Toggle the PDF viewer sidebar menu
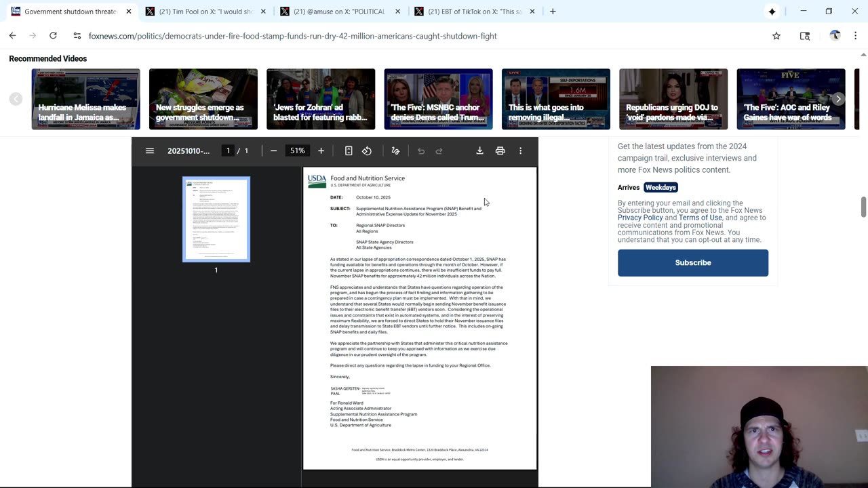868x488 pixels. point(150,150)
